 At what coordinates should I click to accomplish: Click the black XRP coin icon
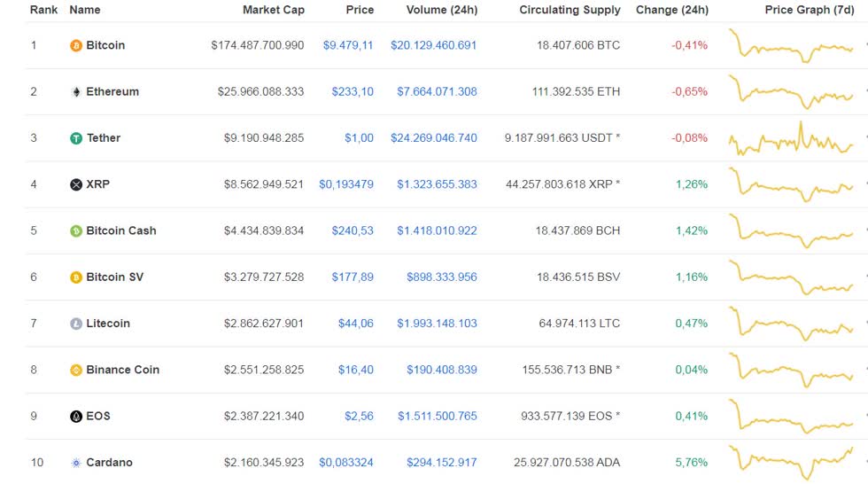coord(76,184)
